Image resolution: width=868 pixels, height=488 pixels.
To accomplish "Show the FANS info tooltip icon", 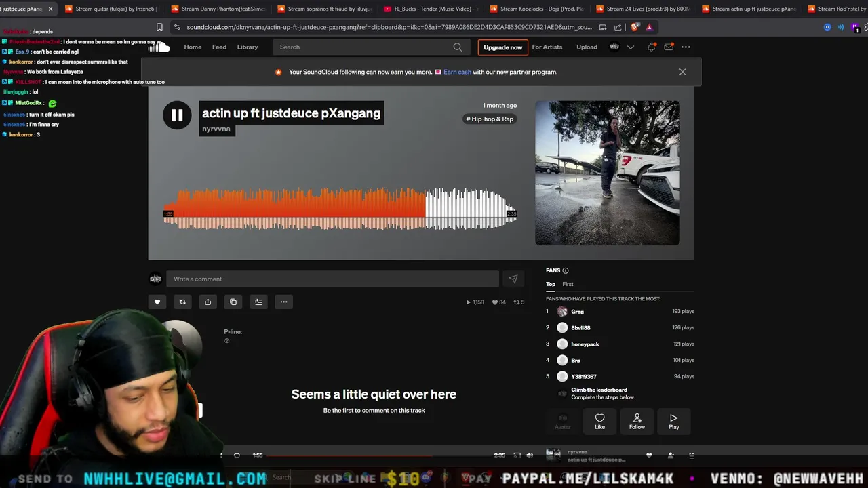I will (565, 271).
